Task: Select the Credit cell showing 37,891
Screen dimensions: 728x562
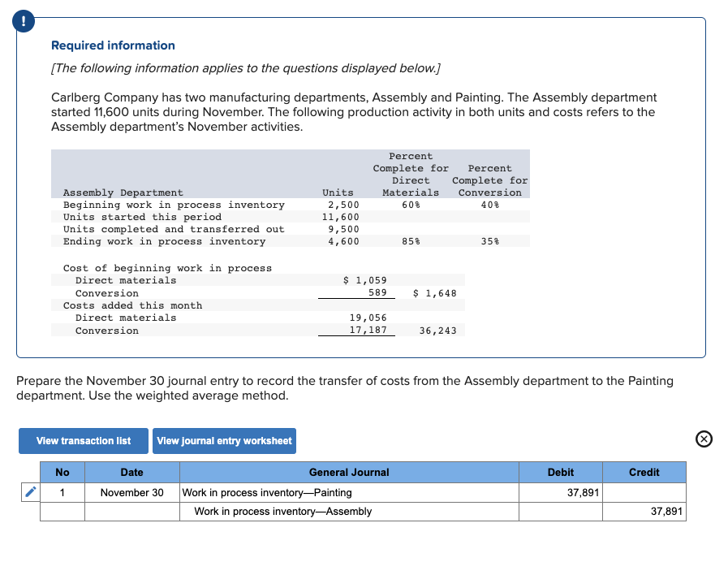Action: (644, 512)
